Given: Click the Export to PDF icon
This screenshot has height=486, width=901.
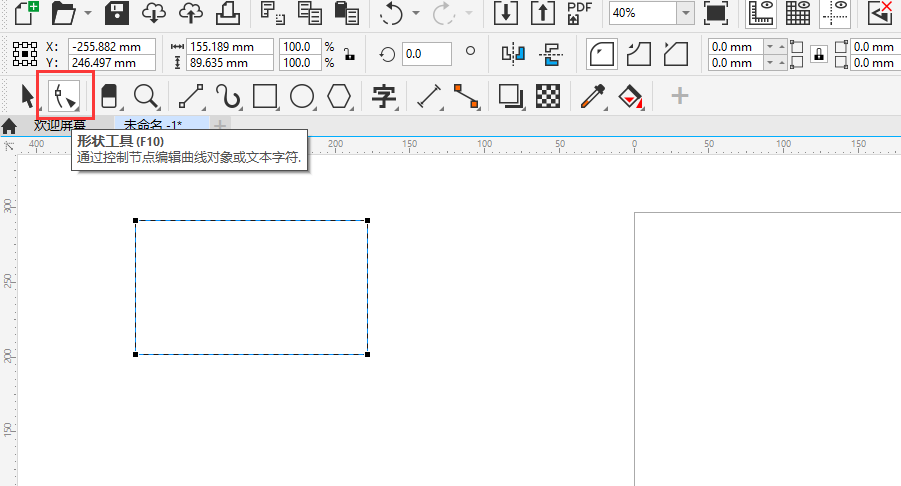Looking at the screenshot, I should (579, 13).
